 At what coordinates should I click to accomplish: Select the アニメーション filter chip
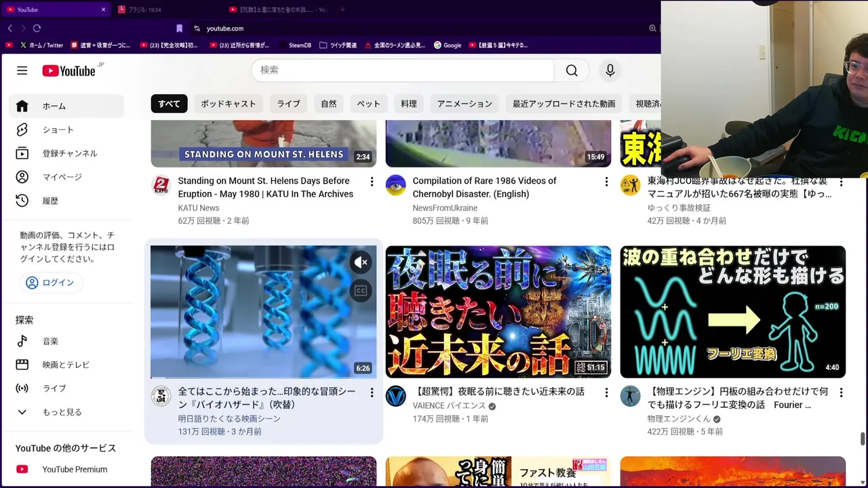point(465,104)
